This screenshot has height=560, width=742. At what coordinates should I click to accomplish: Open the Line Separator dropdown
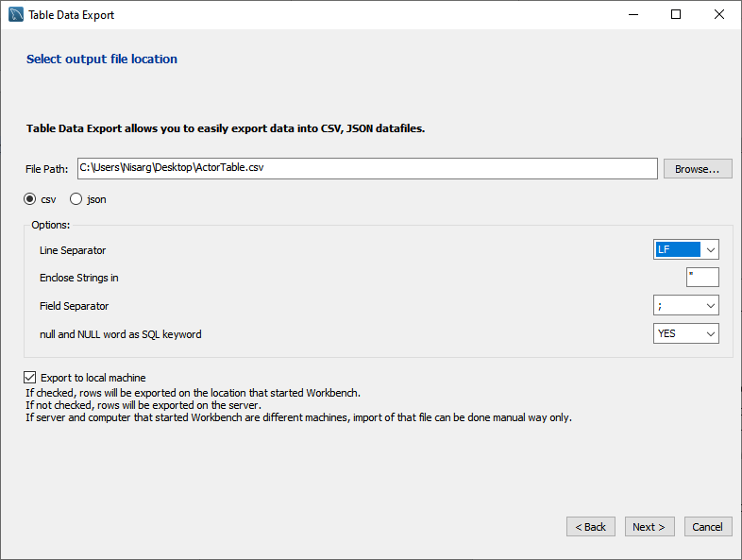tap(685, 250)
